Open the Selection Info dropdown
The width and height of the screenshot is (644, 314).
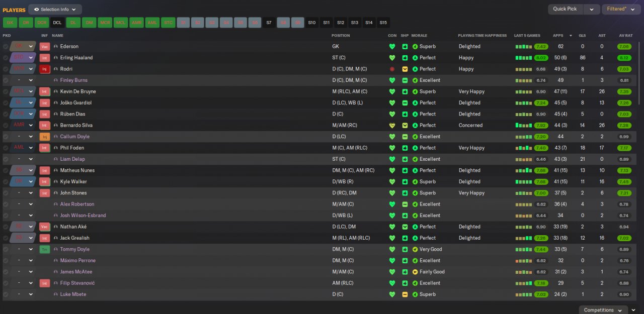coord(55,10)
